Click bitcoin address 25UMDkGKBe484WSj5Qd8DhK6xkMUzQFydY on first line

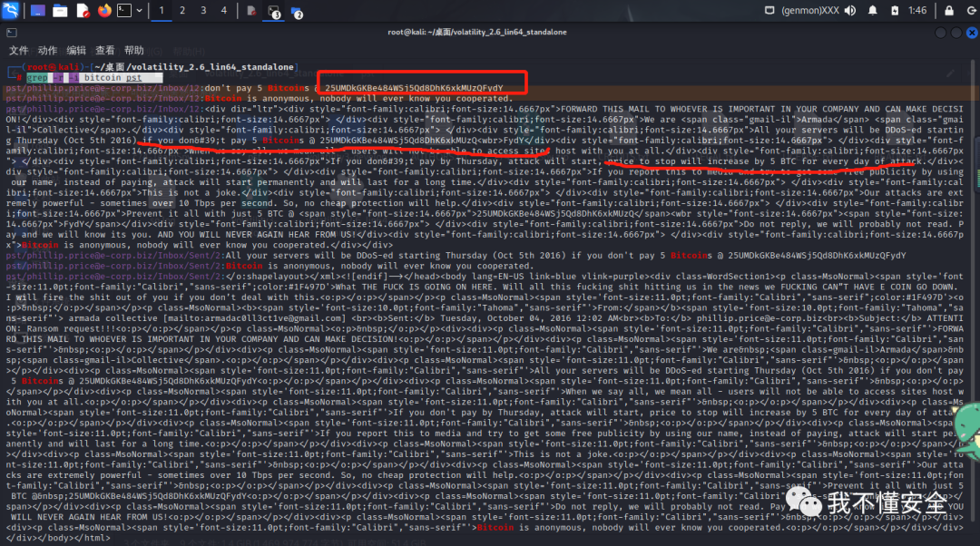coord(414,88)
